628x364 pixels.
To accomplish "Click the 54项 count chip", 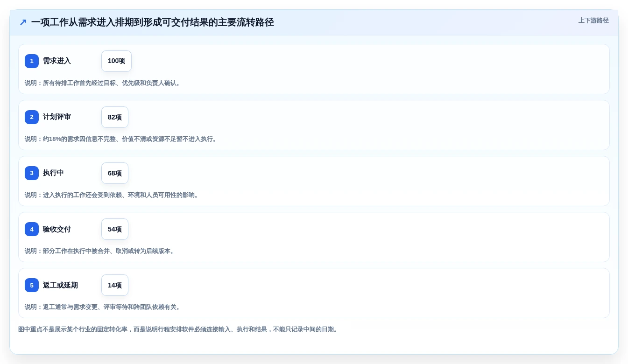I will click(115, 229).
